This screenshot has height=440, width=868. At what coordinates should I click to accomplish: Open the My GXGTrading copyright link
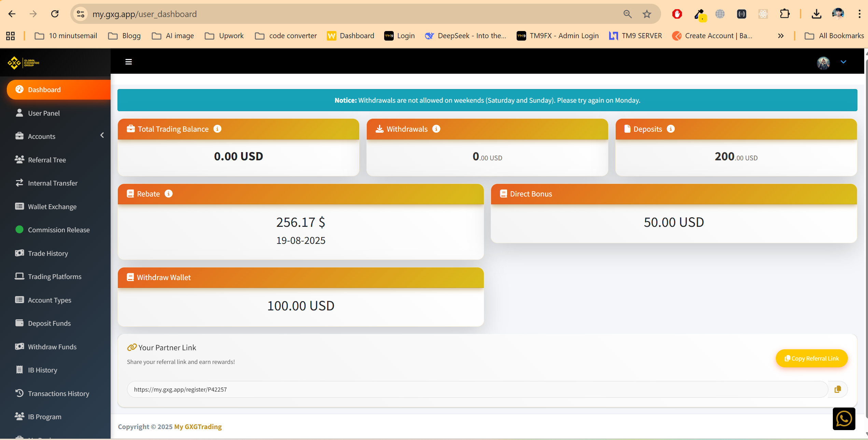(197, 427)
